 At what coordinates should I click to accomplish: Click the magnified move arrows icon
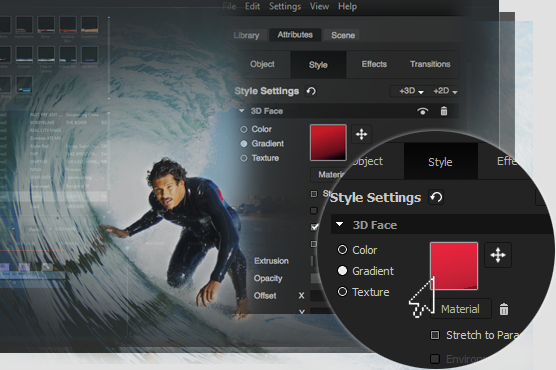coord(498,255)
